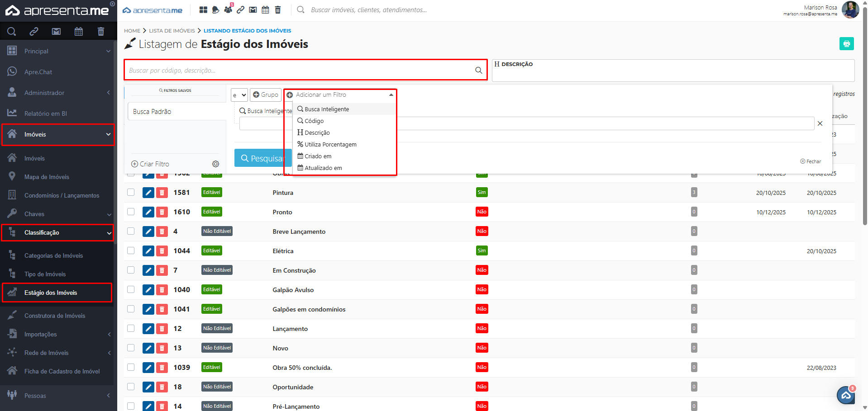Select the checkbox for Breve Lançamento row
This screenshot has width=868, height=411.
point(131,231)
